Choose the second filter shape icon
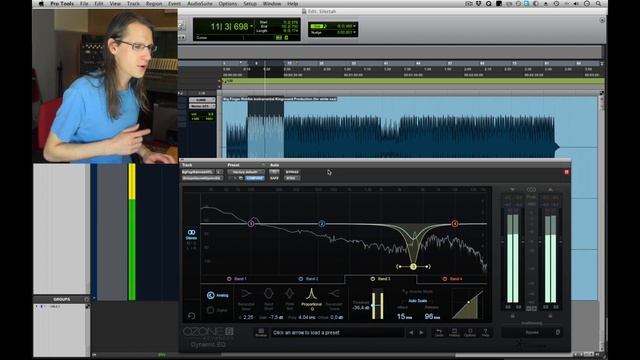The image size is (640, 360). coord(269,293)
